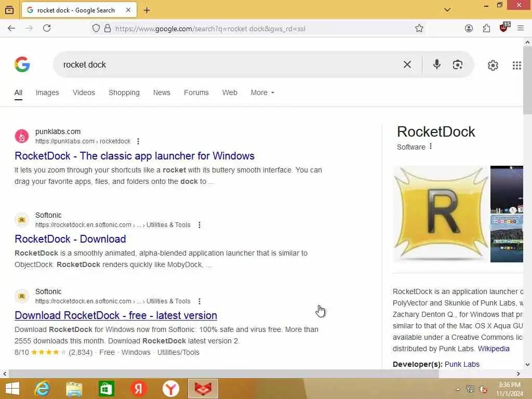Viewport: 532px width, 399px height.
Task: Show hidden tray icons arrow
Action: 458,389
